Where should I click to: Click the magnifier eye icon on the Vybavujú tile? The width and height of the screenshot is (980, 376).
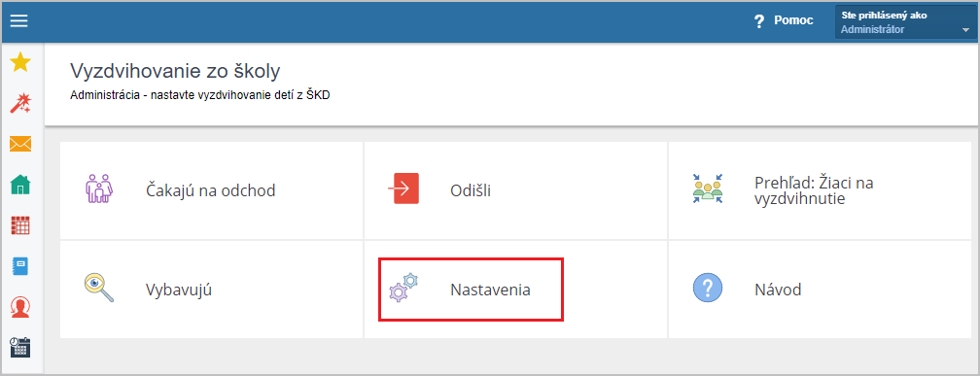pyautogui.click(x=99, y=288)
